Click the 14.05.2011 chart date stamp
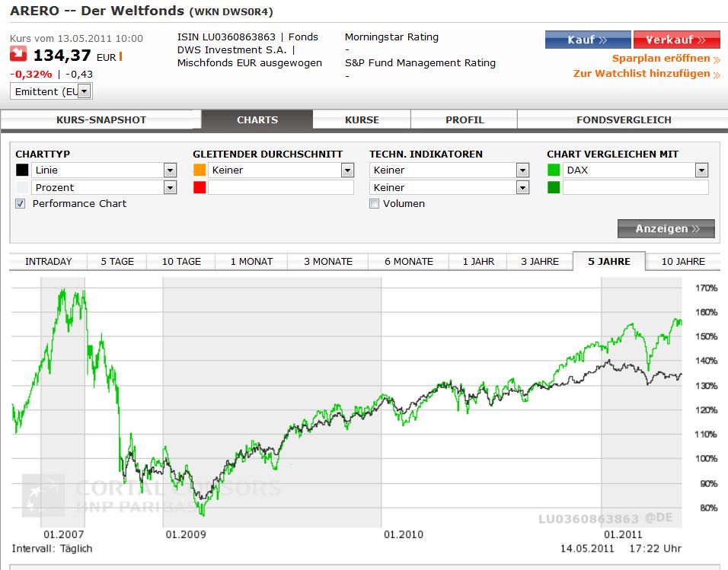This screenshot has height=570, width=728. click(x=587, y=549)
